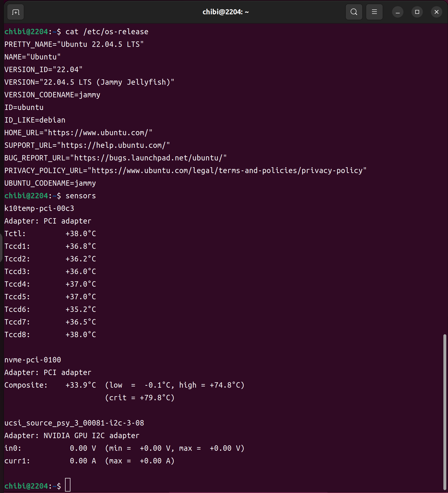The width and height of the screenshot is (448, 493).
Task: Click the Tctl temperature reading
Action: (81, 234)
